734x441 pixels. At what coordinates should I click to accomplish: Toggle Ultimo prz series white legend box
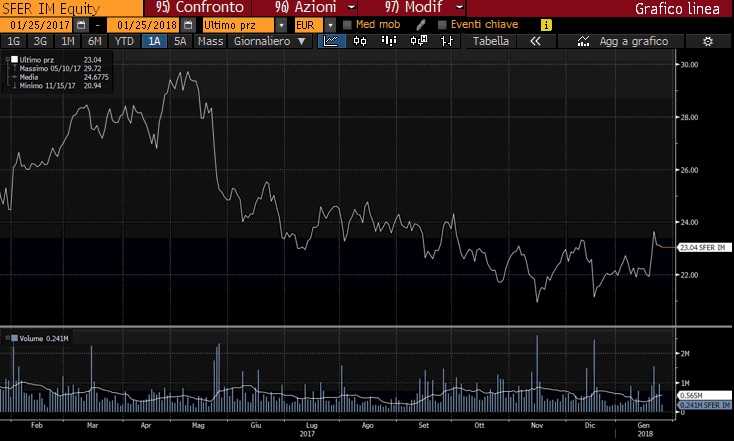click(x=15, y=59)
